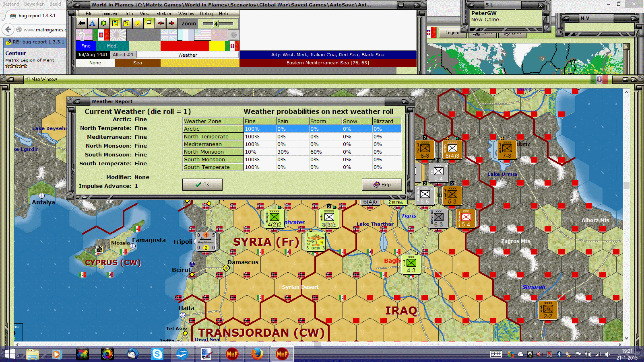
Task: Open the Interface menu
Action: pos(164,14)
